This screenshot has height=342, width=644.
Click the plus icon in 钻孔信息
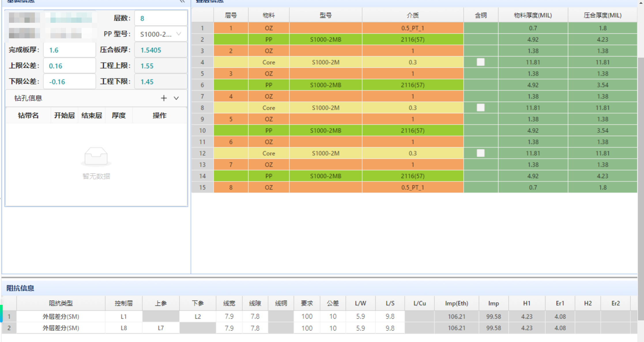coord(164,98)
